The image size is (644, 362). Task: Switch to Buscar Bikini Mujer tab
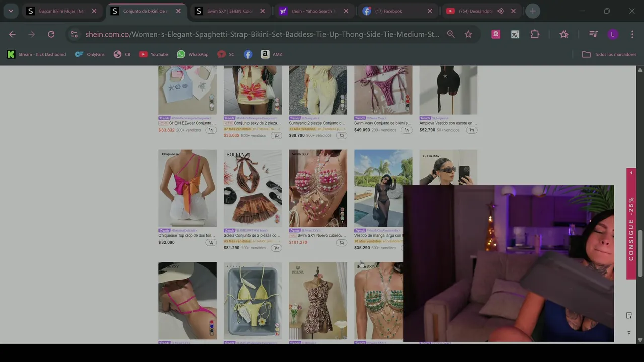[x=61, y=11]
